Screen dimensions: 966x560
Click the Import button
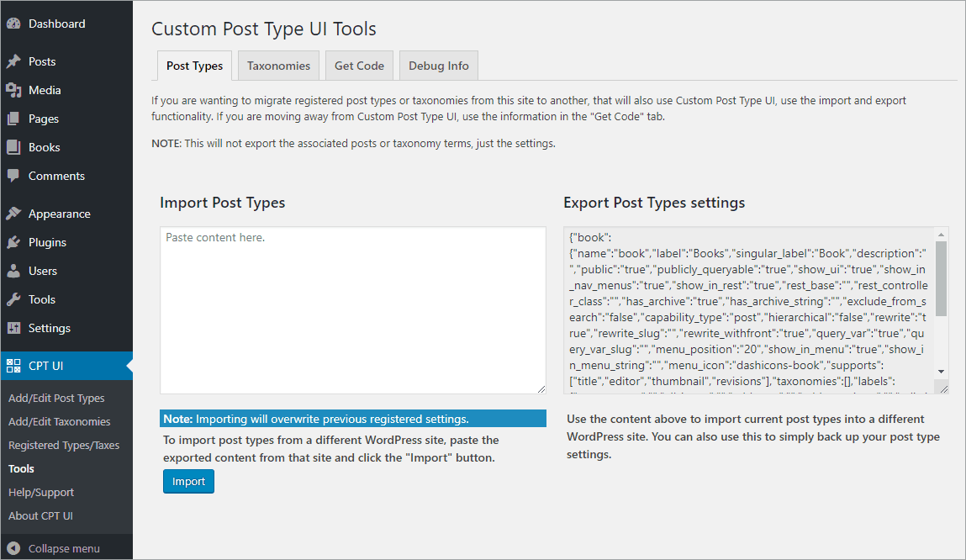(x=188, y=482)
